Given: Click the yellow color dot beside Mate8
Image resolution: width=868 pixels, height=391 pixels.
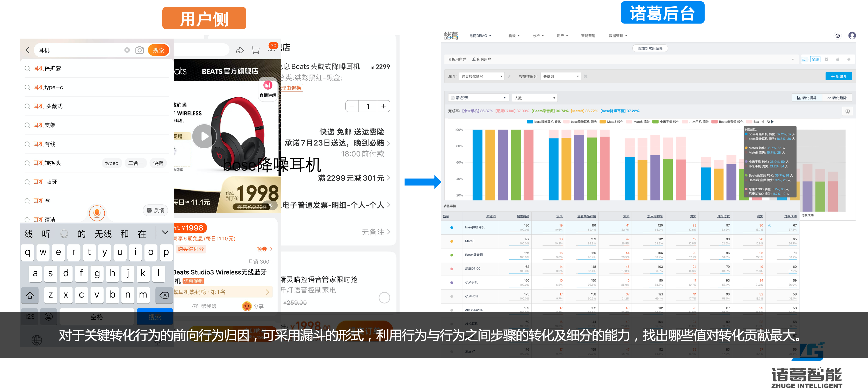Looking at the screenshot, I should pyautogui.click(x=452, y=241).
